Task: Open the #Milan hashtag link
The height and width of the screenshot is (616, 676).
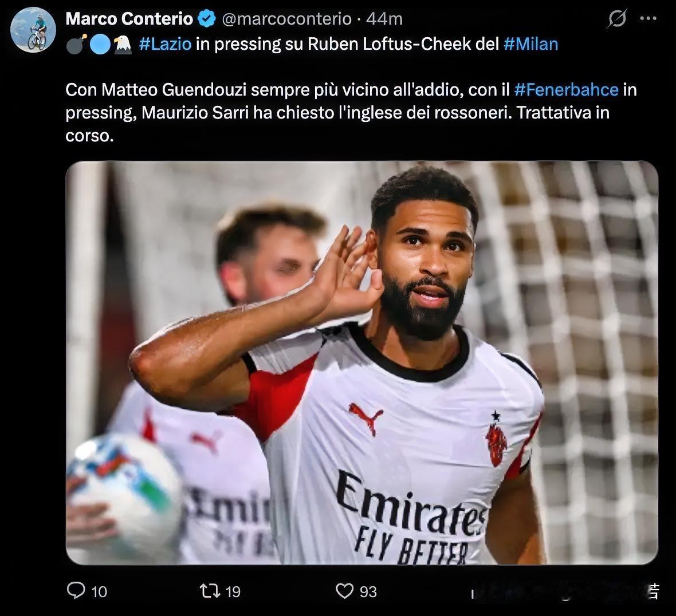Action: tap(530, 44)
